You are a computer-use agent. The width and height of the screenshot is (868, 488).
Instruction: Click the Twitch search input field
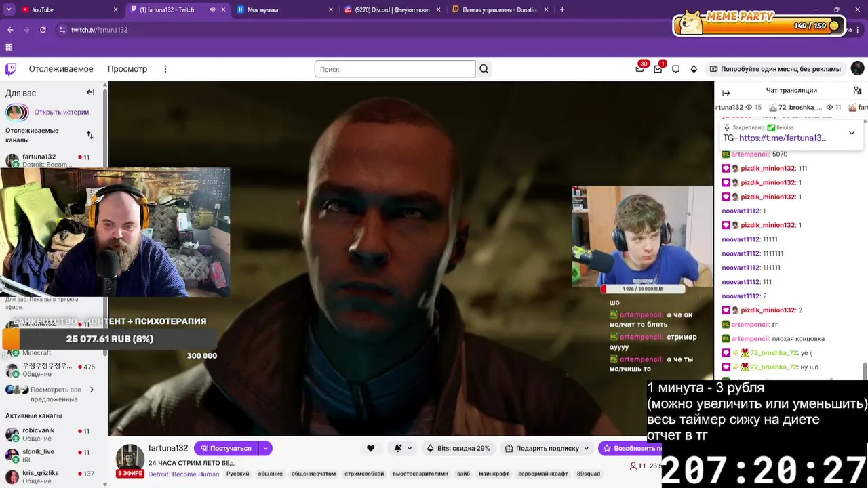click(395, 69)
